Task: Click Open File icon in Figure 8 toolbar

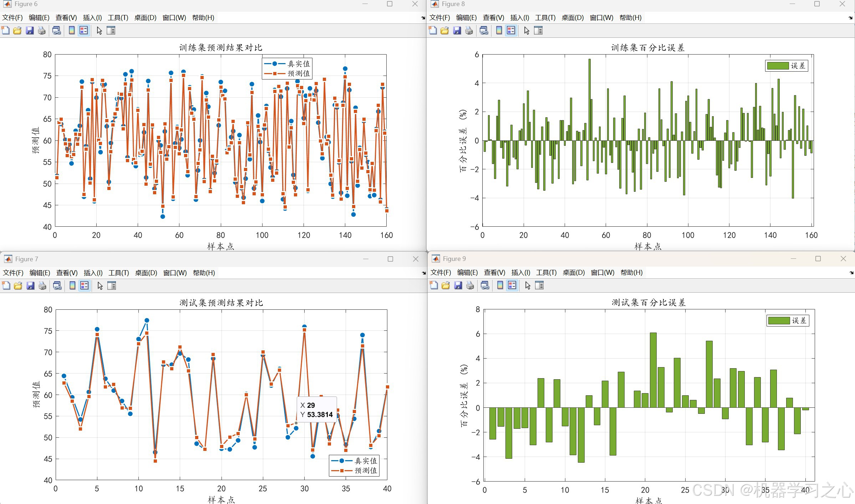Action: pyautogui.click(x=444, y=31)
